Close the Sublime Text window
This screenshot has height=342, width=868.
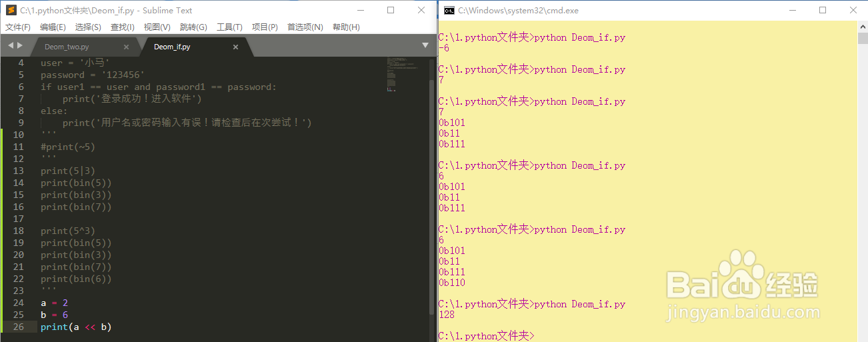tap(421, 10)
